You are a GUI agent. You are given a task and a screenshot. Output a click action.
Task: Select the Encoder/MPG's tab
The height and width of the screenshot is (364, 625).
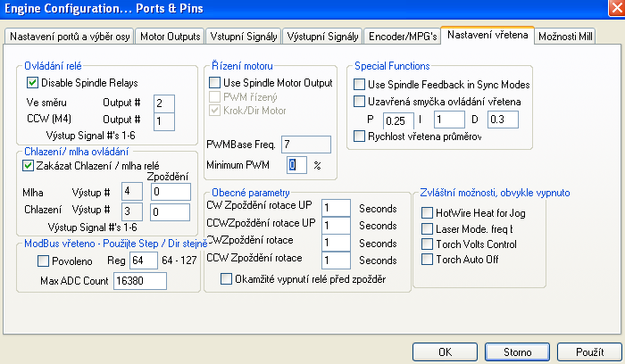pyautogui.click(x=403, y=37)
